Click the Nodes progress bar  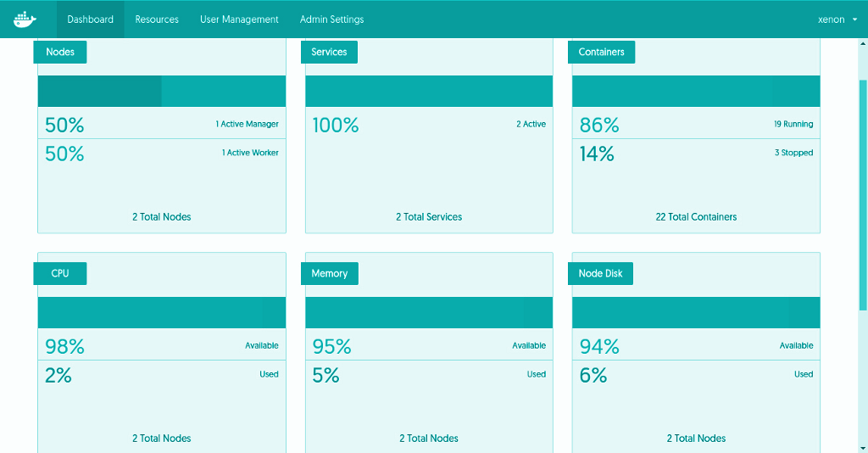162,91
